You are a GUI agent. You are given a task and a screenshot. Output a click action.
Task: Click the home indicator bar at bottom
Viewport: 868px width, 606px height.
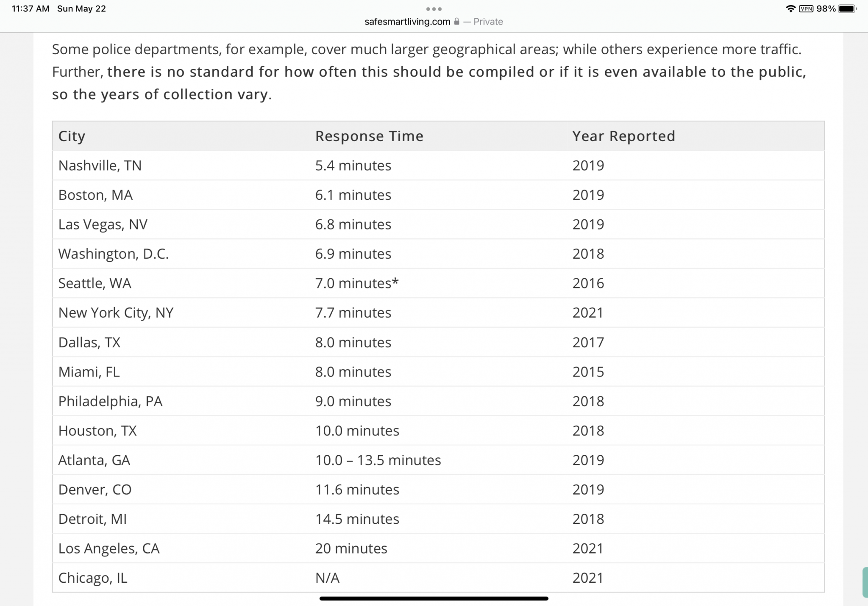[x=434, y=598]
